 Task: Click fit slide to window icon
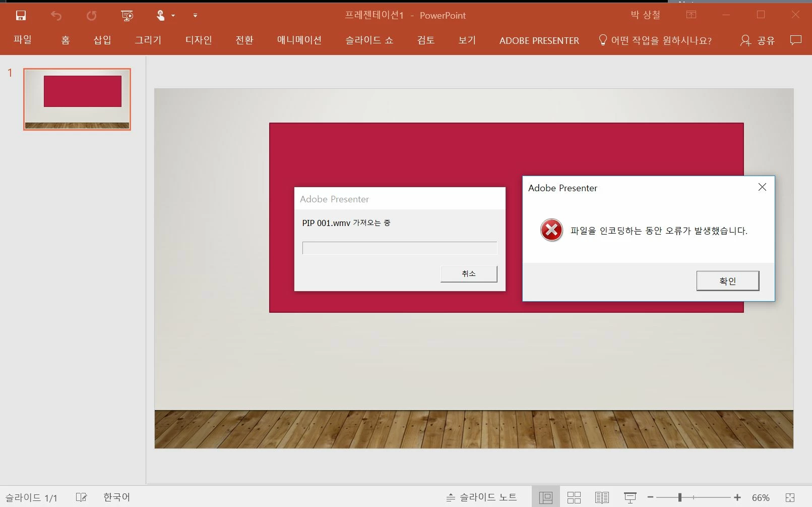790,497
